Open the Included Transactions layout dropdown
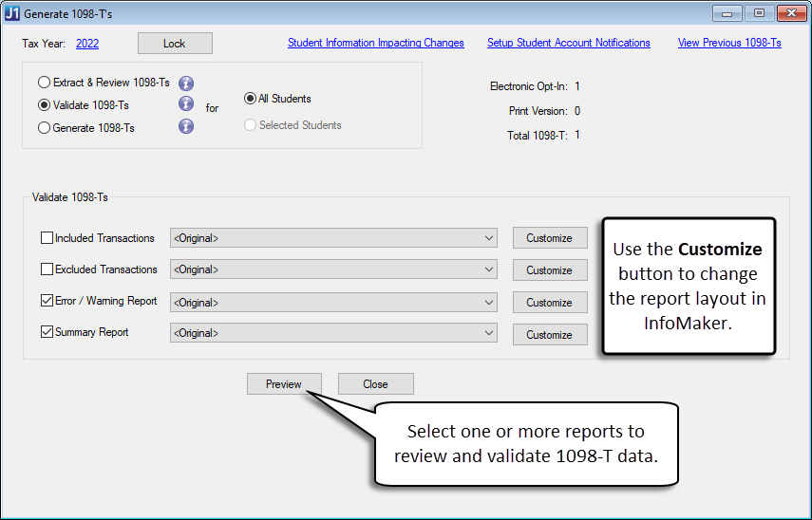This screenshot has height=520, width=812. tap(333, 238)
